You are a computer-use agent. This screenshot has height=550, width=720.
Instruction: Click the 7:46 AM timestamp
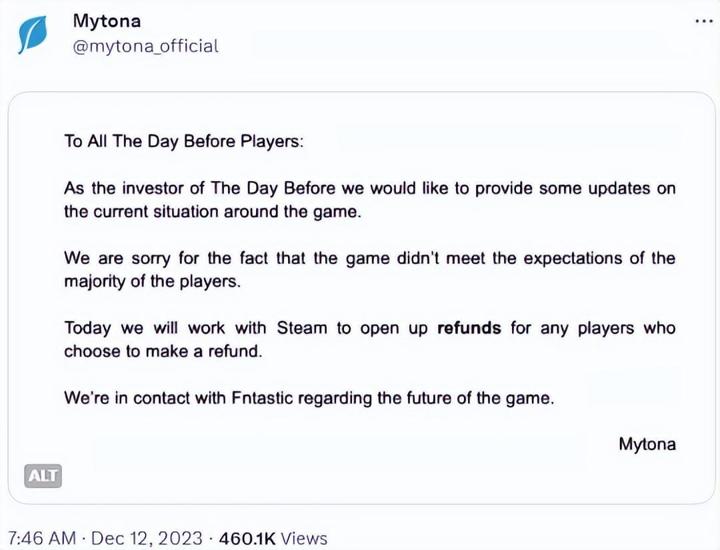click(x=41, y=538)
